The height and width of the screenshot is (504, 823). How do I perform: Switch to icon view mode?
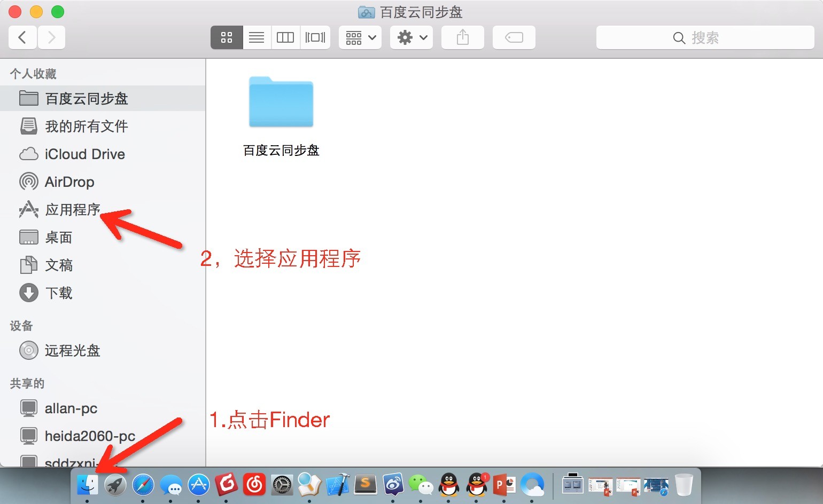(227, 37)
